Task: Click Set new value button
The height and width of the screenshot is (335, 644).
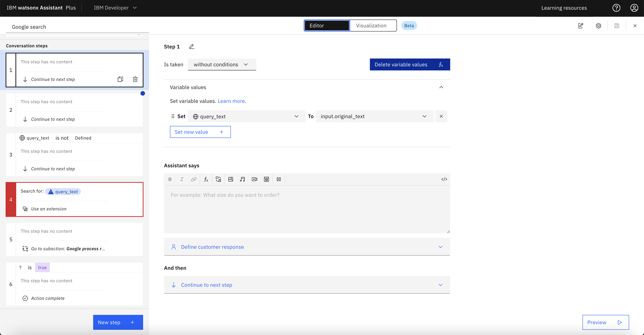Action: click(200, 132)
